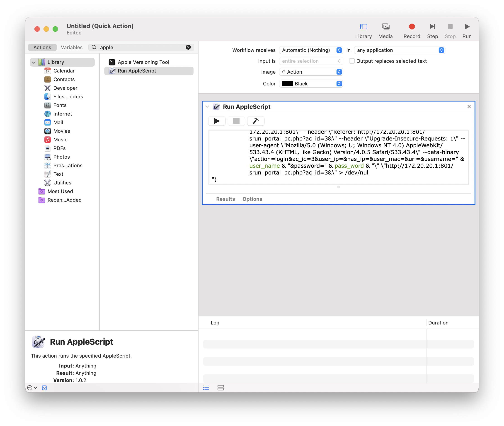This screenshot has width=504, height=426.
Task: Open the Results tab of the action
Action: click(225, 199)
